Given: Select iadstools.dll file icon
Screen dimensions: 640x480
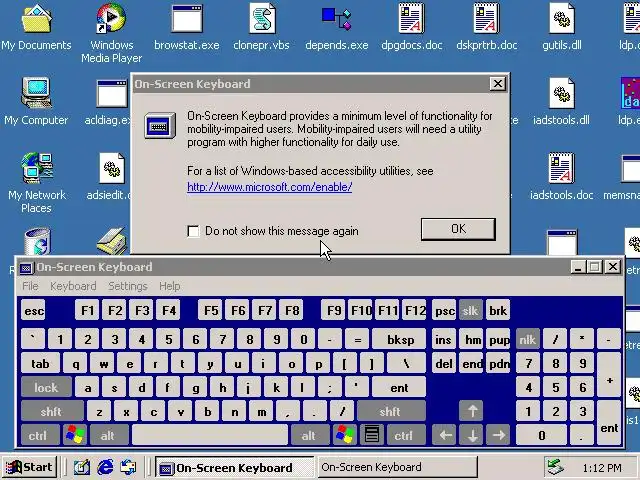Looking at the screenshot, I should [x=562, y=102].
